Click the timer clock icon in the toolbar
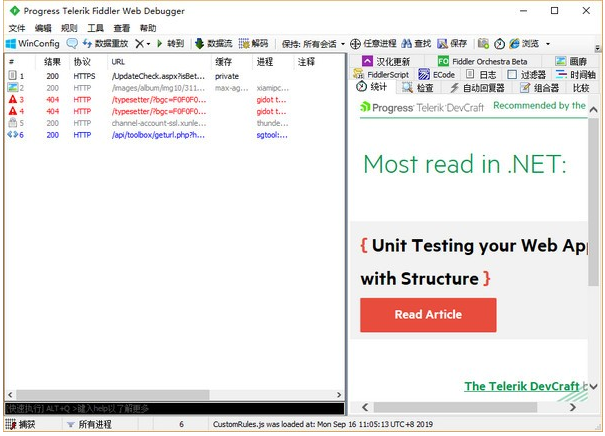 click(499, 44)
